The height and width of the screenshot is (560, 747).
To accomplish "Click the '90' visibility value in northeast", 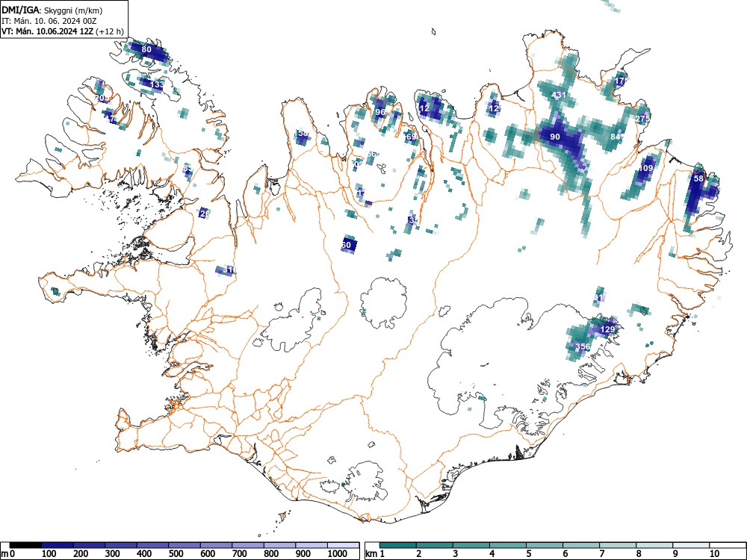I will tap(555, 137).
